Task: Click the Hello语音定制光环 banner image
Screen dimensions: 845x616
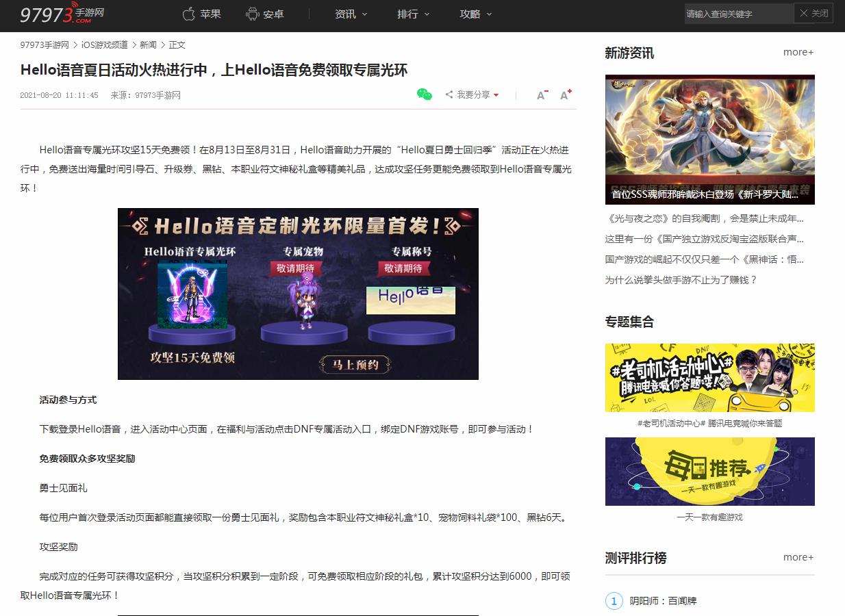Action: tap(298, 294)
